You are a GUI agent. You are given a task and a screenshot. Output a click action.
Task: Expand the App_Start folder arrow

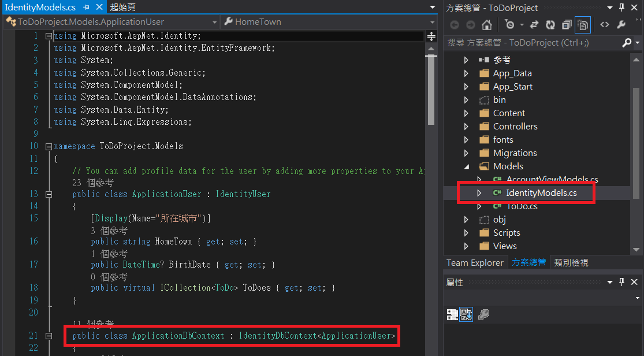coord(466,87)
